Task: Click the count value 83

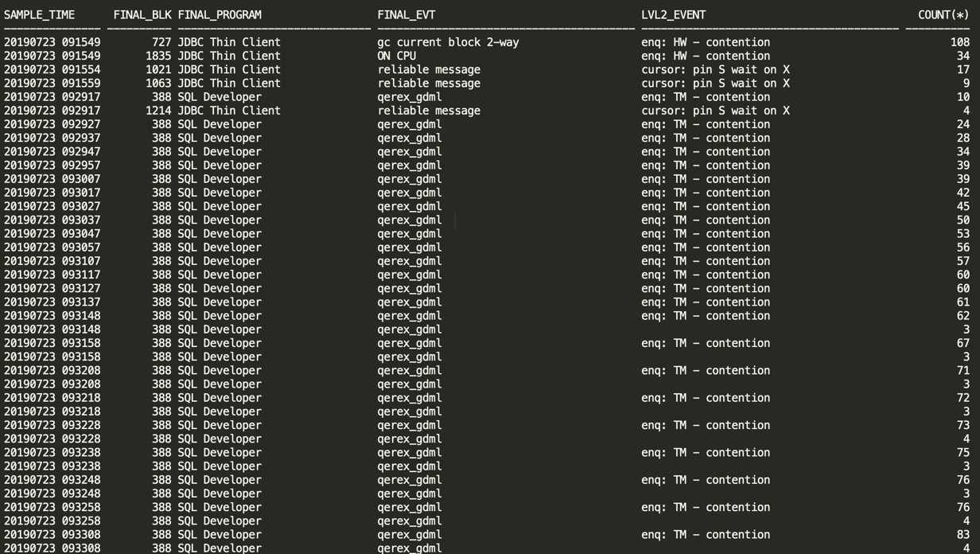Action: (x=962, y=535)
